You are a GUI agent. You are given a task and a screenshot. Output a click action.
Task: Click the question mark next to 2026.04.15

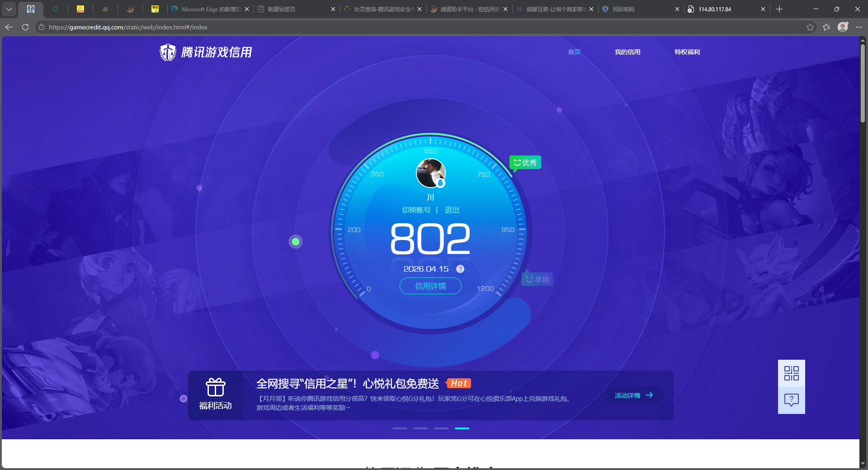460,269
